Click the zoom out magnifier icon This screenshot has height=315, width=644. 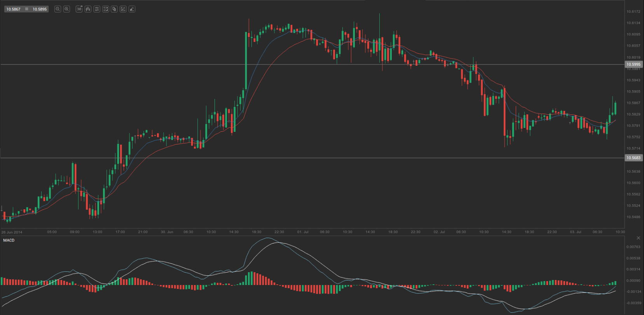[58, 9]
